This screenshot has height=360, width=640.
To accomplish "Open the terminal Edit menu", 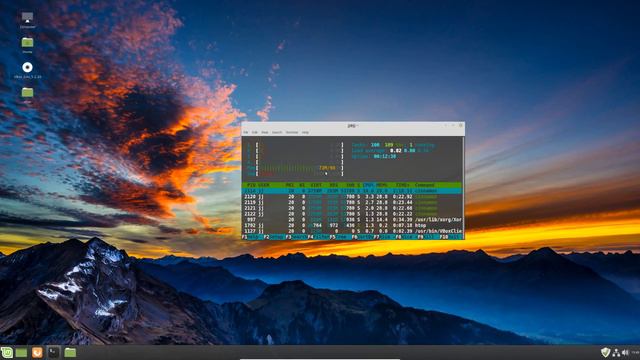I will pyautogui.click(x=255, y=133).
